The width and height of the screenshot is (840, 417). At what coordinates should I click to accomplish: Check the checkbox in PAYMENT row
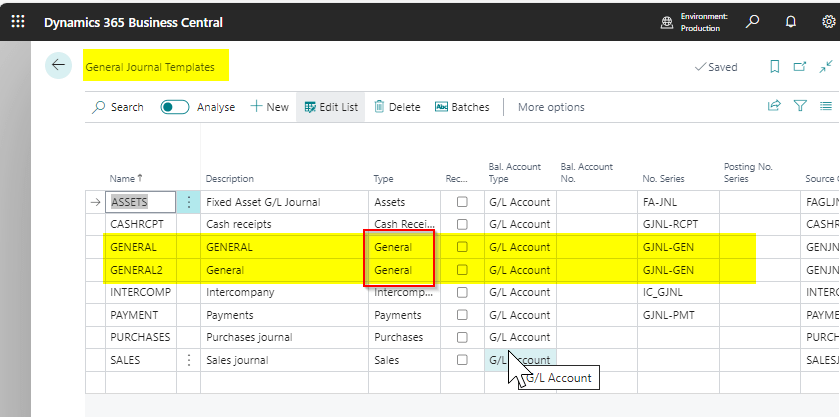point(462,314)
